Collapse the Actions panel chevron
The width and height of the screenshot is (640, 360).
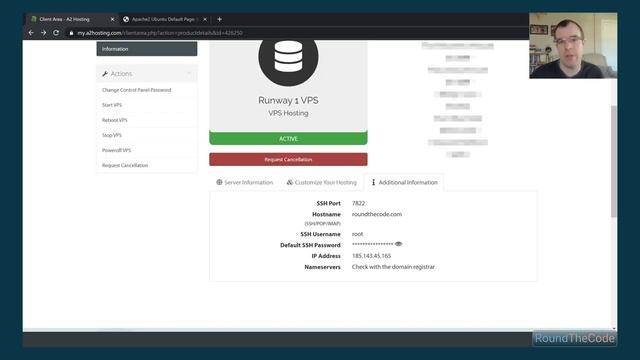click(x=189, y=73)
